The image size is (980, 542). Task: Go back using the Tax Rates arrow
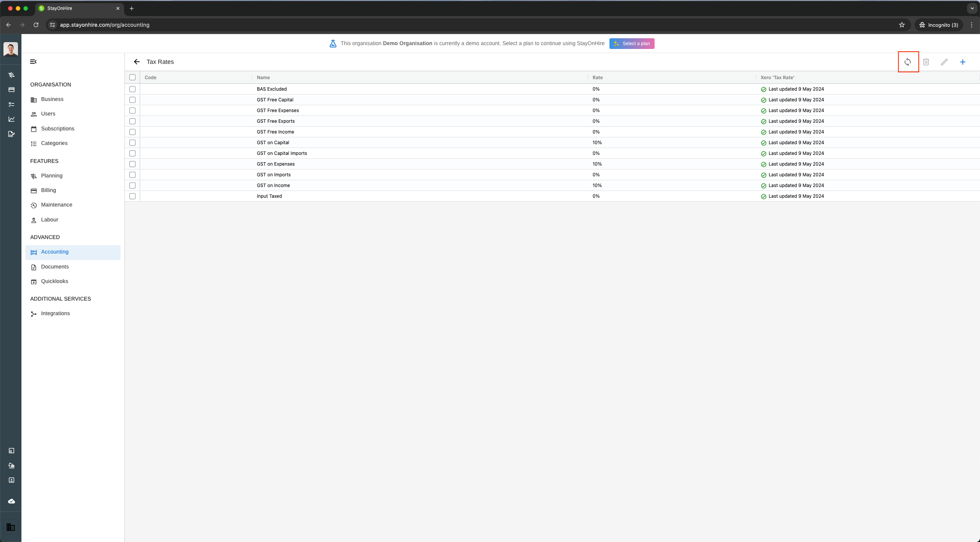137,62
